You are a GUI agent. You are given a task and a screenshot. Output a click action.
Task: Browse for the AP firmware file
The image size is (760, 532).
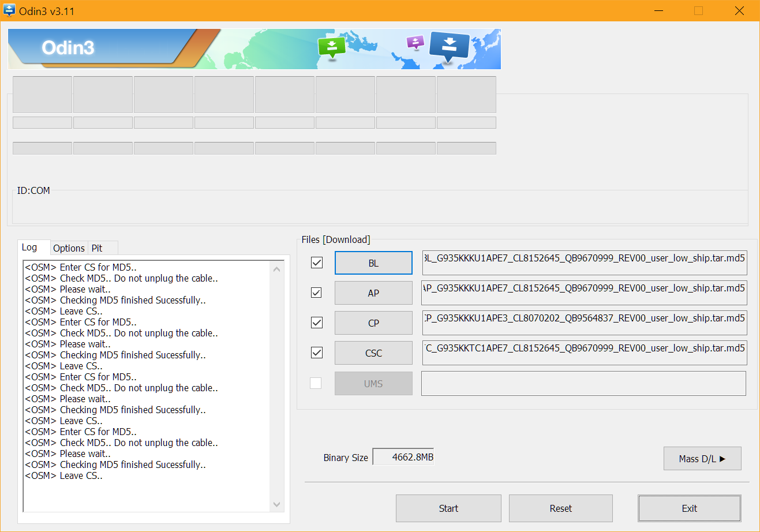point(373,293)
